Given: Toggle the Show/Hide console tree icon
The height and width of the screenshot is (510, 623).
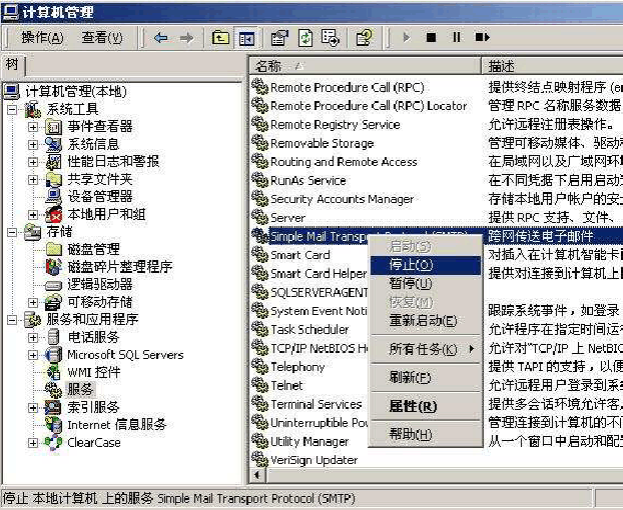Looking at the screenshot, I should [245, 38].
